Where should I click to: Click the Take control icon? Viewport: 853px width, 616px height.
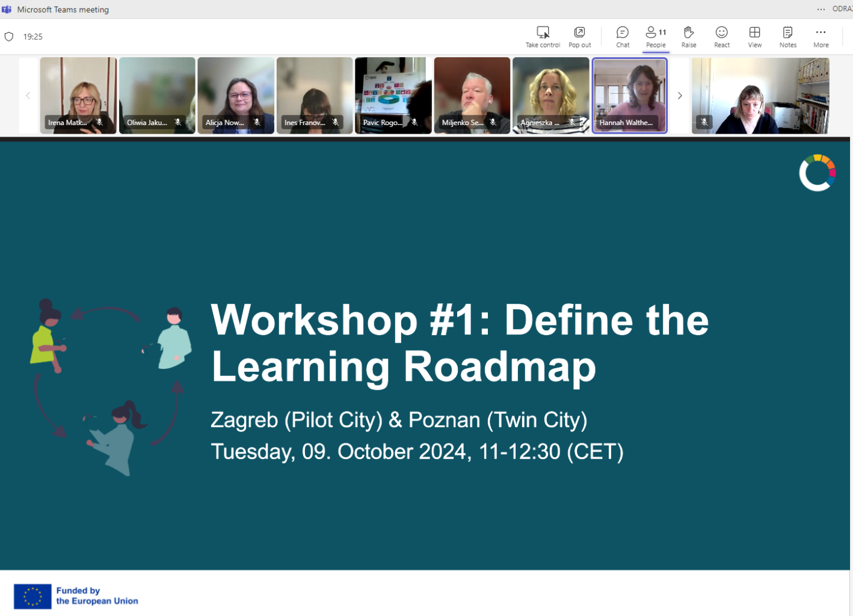[543, 32]
